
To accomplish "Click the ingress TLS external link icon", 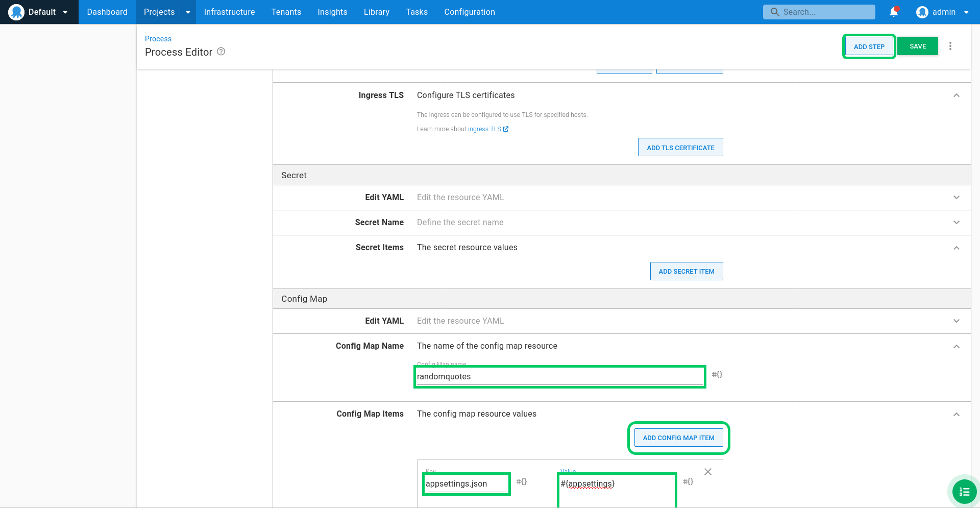I will click(506, 129).
